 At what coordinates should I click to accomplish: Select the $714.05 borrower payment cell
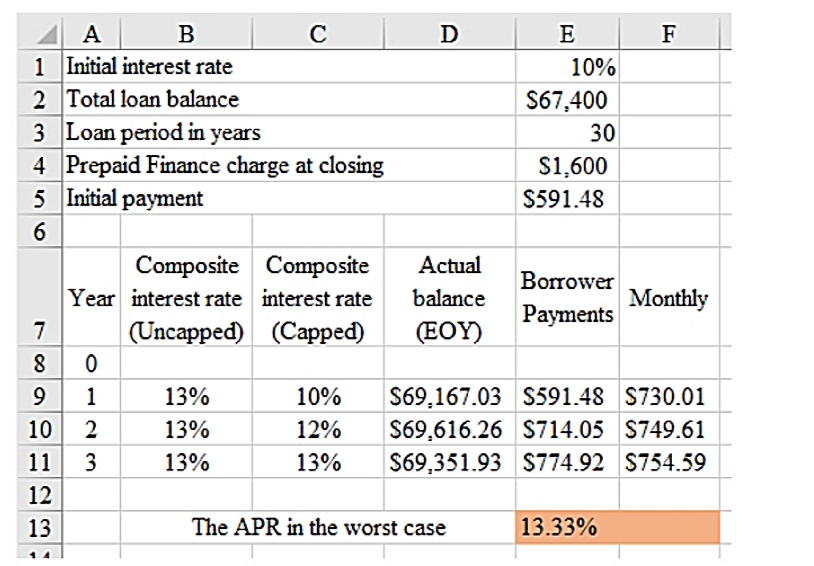[x=565, y=430]
